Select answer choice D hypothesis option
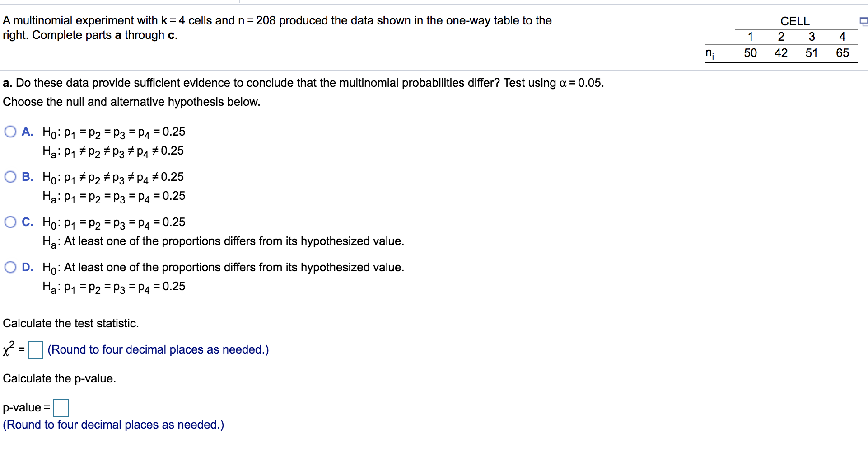The height and width of the screenshot is (453, 868). pyautogui.click(x=10, y=266)
